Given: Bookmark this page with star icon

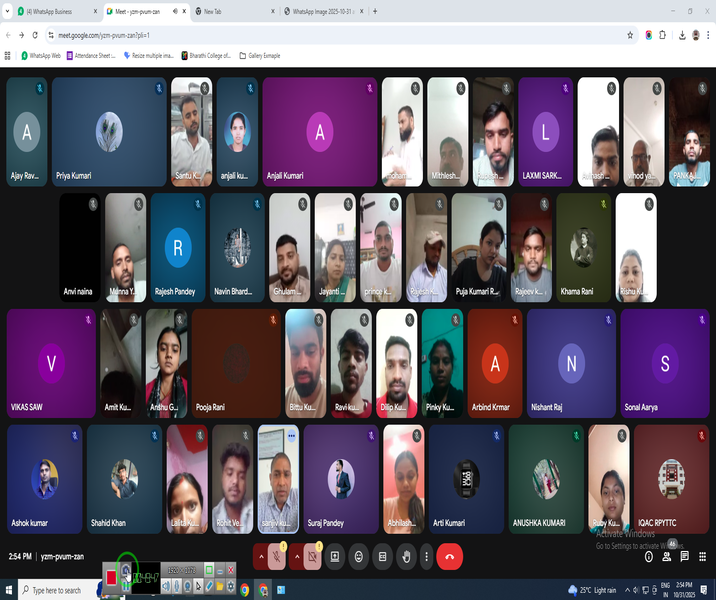Looking at the screenshot, I should [x=630, y=34].
